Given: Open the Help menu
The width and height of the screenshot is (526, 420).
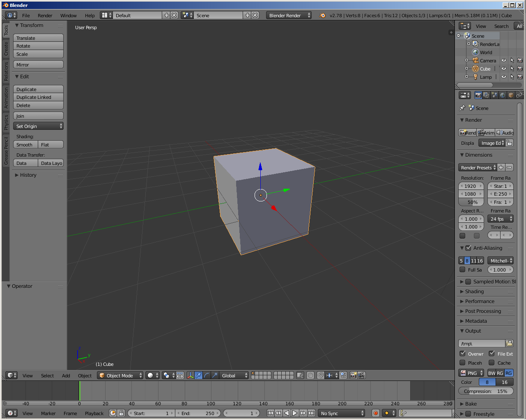Looking at the screenshot, I should tap(90, 15).
